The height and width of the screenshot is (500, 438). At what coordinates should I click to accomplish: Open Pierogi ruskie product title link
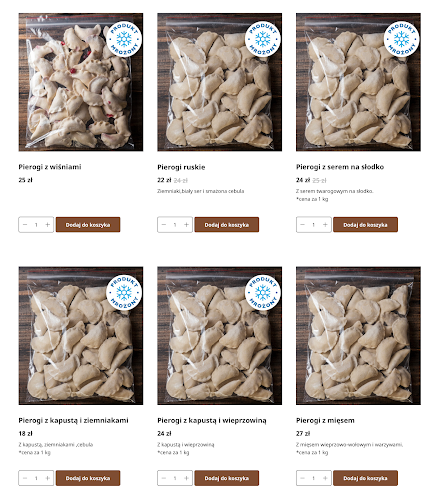pyautogui.click(x=181, y=167)
